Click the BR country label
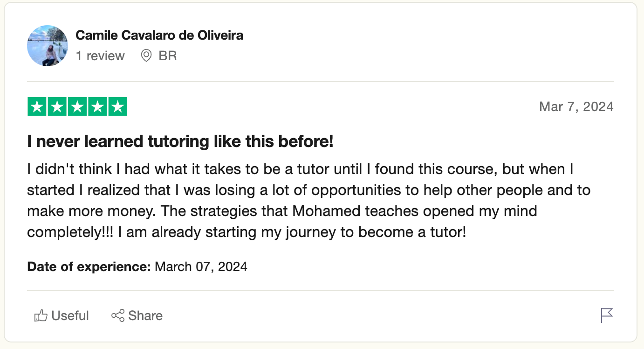Screen dimensions: 644x349 point(168,56)
